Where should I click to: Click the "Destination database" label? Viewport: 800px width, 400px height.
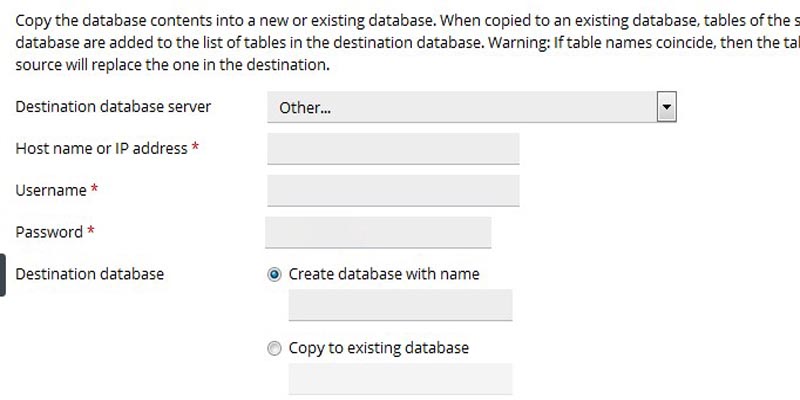(90, 274)
